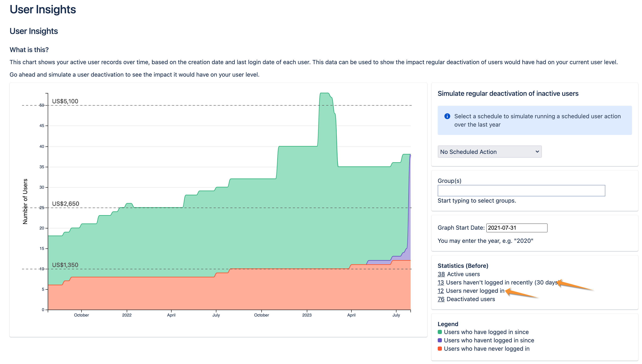Image resolution: width=642 pixels, height=364 pixels.
Task: Click the purple legend color swatch
Action: tap(440, 340)
